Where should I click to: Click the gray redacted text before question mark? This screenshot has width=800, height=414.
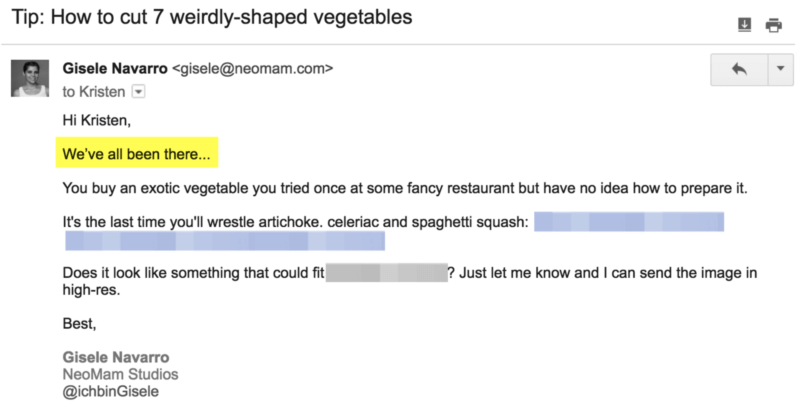point(386,273)
